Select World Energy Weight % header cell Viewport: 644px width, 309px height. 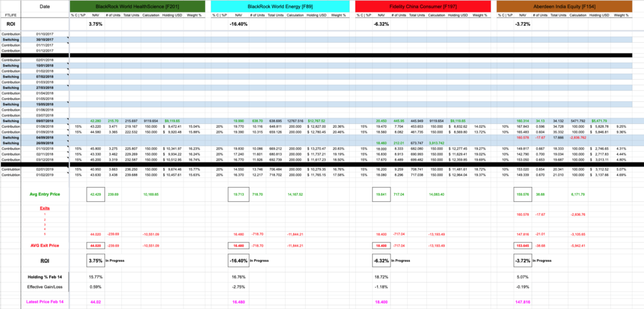(338, 15)
